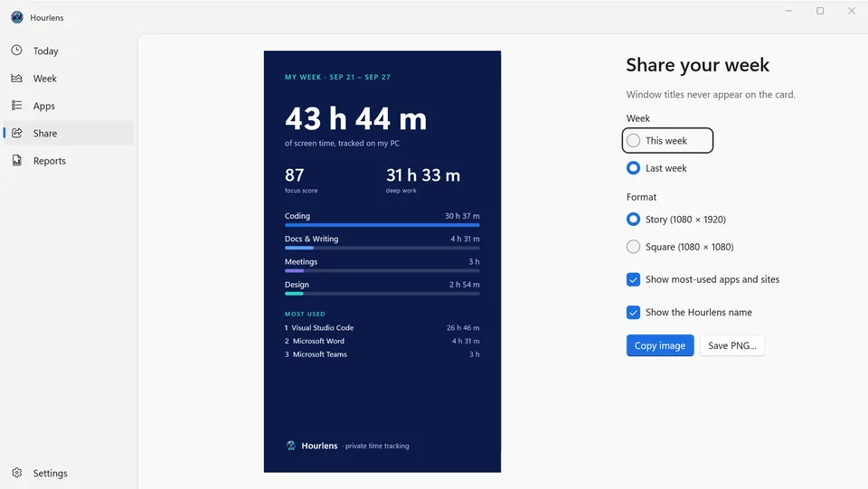Screen dimensions: 868x489
Task: Click the Microsoft Teams row
Action: 382,354
